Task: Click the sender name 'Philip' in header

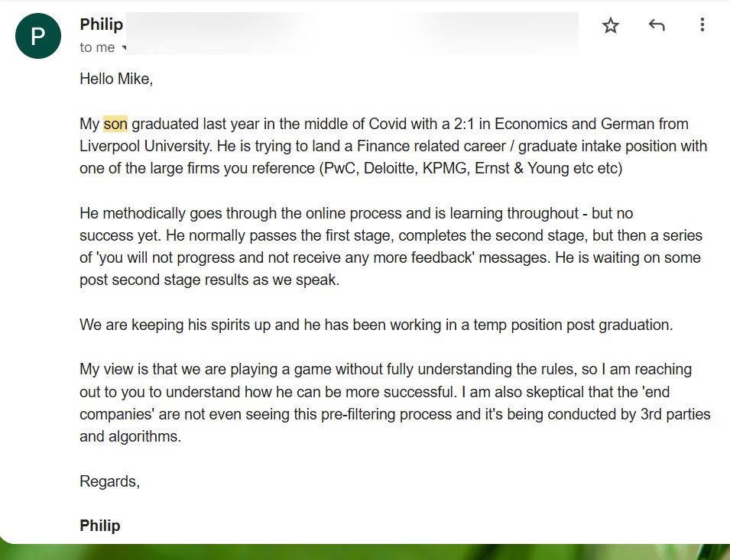Action: point(101,24)
